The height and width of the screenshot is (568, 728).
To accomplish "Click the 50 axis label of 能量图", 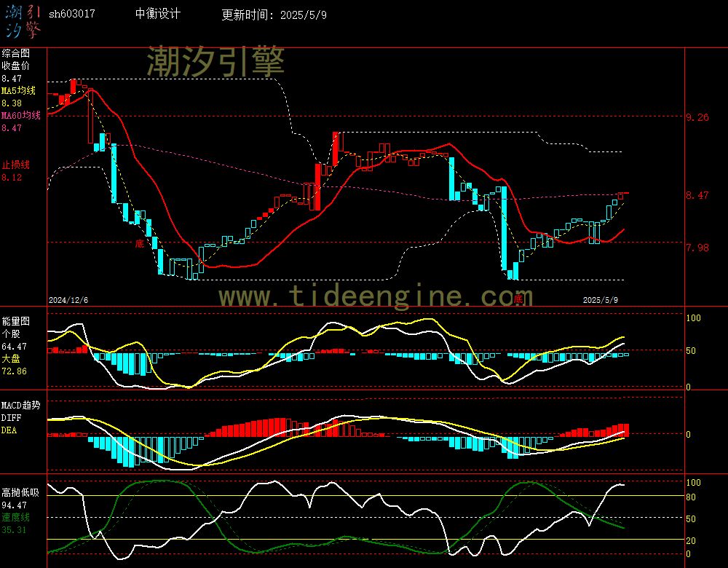I will point(692,351).
